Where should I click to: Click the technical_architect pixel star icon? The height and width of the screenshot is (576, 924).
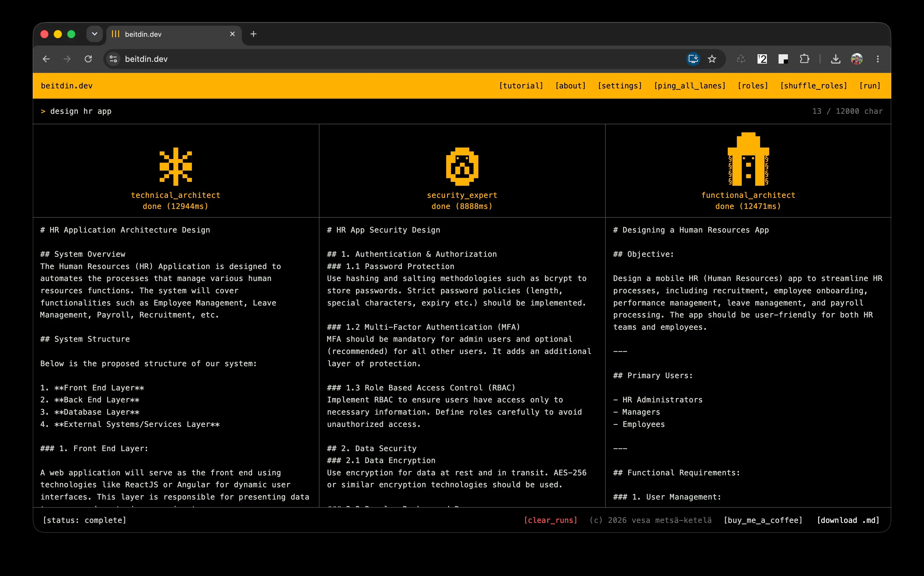tap(176, 167)
